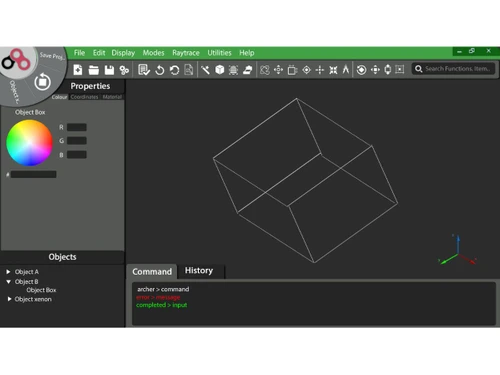
Task: Click the pan view arrows icon
Action: (375, 70)
